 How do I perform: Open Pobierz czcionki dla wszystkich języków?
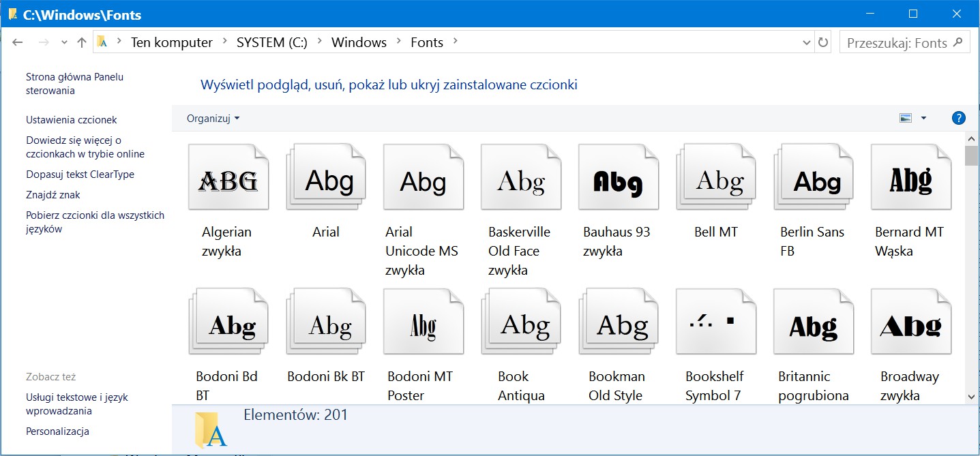(95, 222)
